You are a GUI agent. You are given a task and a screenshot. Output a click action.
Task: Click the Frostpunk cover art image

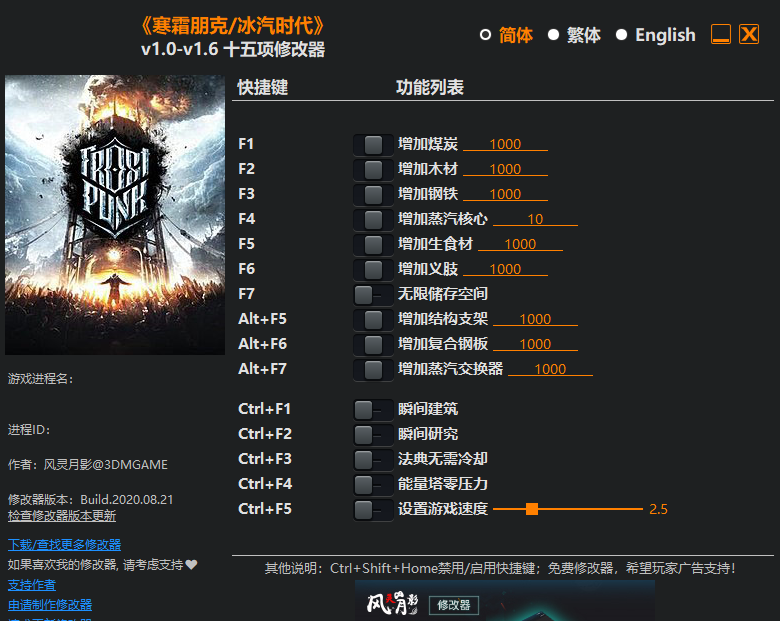pyautogui.click(x=115, y=215)
